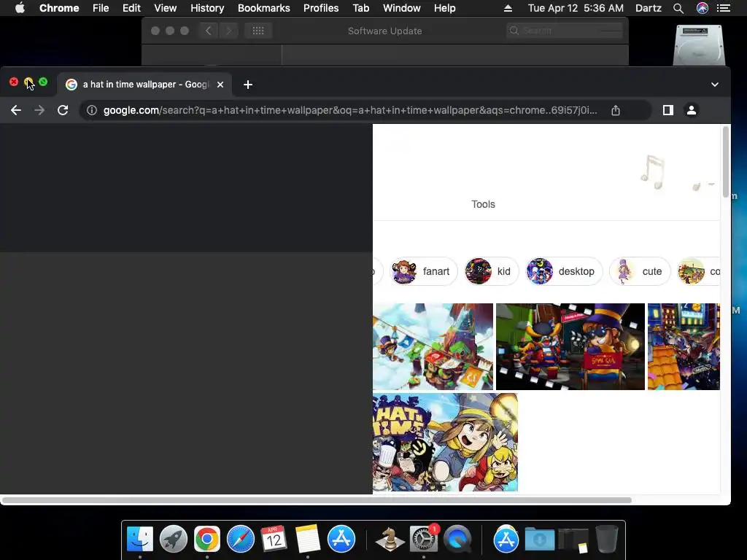Viewport: 747px width, 560px height.
Task: Open QuickTime Player from the Dock
Action: pos(457,539)
